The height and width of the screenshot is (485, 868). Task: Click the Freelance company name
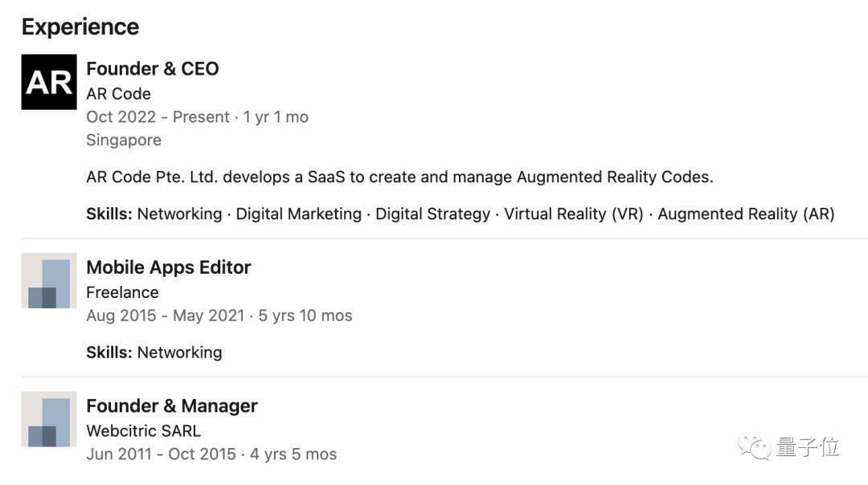click(x=122, y=292)
